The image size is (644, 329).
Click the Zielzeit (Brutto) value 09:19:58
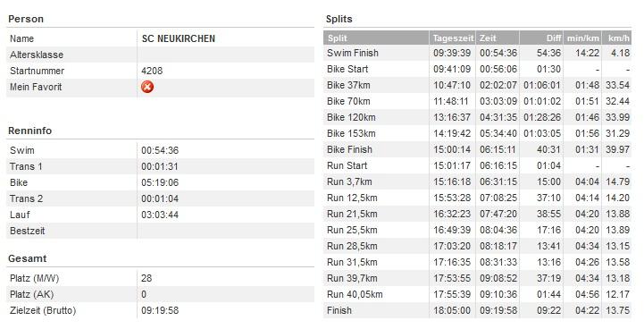[160, 310]
